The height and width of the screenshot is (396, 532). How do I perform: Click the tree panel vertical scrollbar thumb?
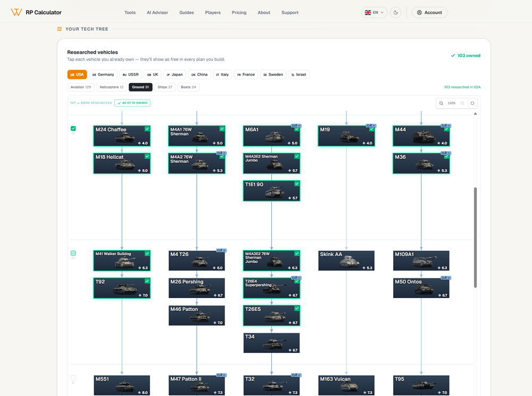tap(475, 237)
